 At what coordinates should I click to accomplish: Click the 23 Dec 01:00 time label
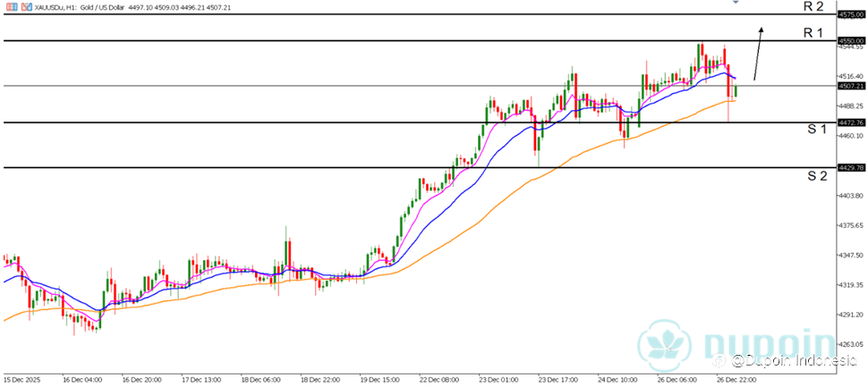498,381
